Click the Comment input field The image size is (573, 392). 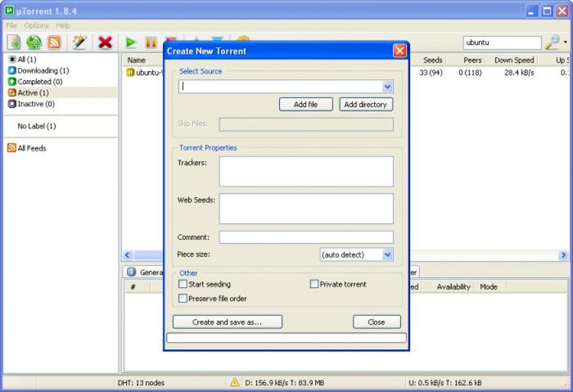tap(306, 237)
